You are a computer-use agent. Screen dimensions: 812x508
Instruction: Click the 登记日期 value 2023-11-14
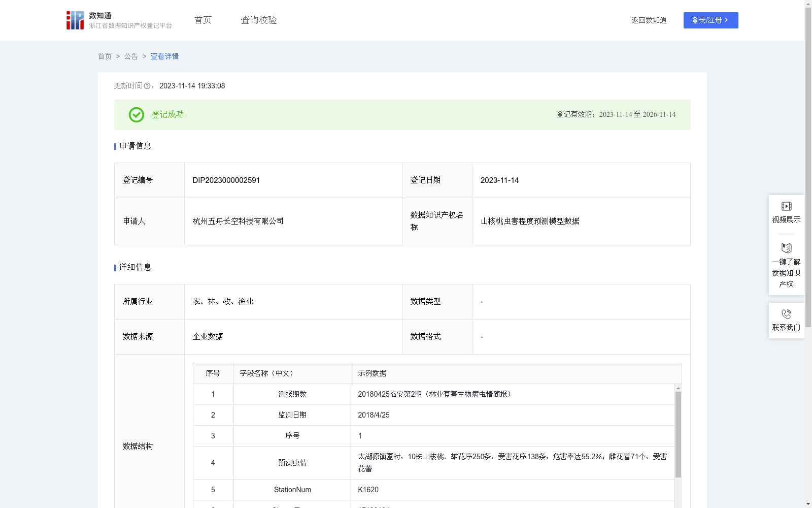[499, 180]
